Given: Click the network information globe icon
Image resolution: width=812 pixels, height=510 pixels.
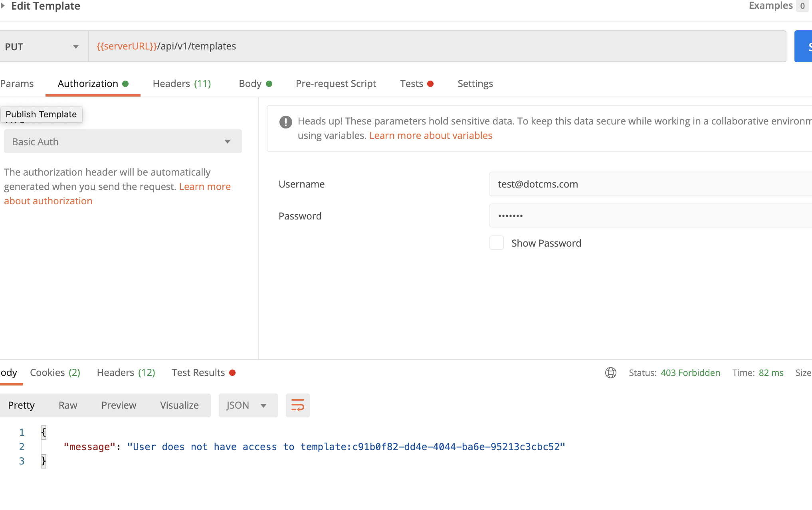Looking at the screenshot, I should click(610, 372).
